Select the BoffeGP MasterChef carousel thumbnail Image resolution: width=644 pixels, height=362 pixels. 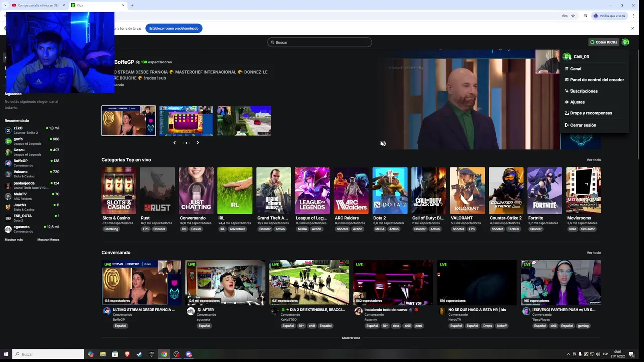129,121
